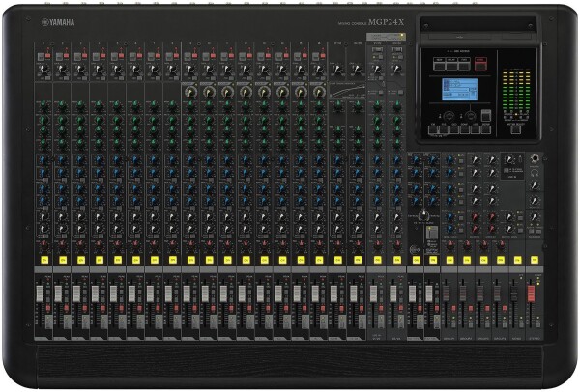The width and height of the screenshot is (580, 392).
Task: Toggle the Group 4 ON button
Action: tap(501, 260)
